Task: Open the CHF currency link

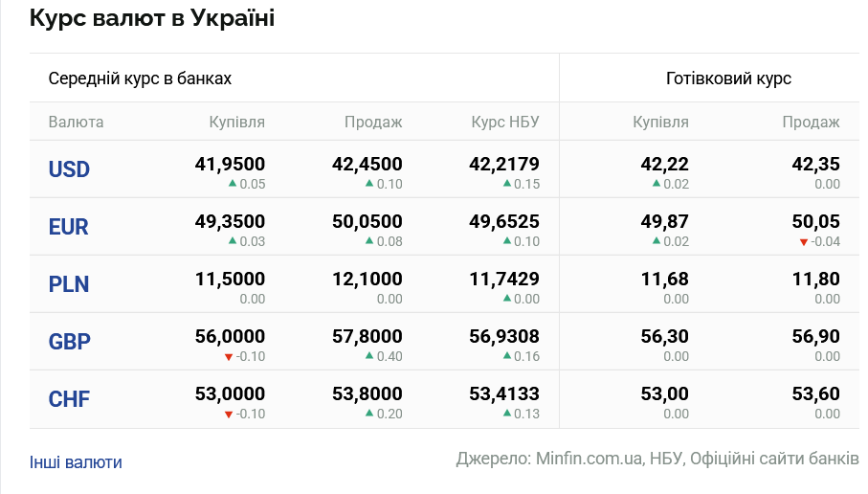Action: click(x=69, y=399)
